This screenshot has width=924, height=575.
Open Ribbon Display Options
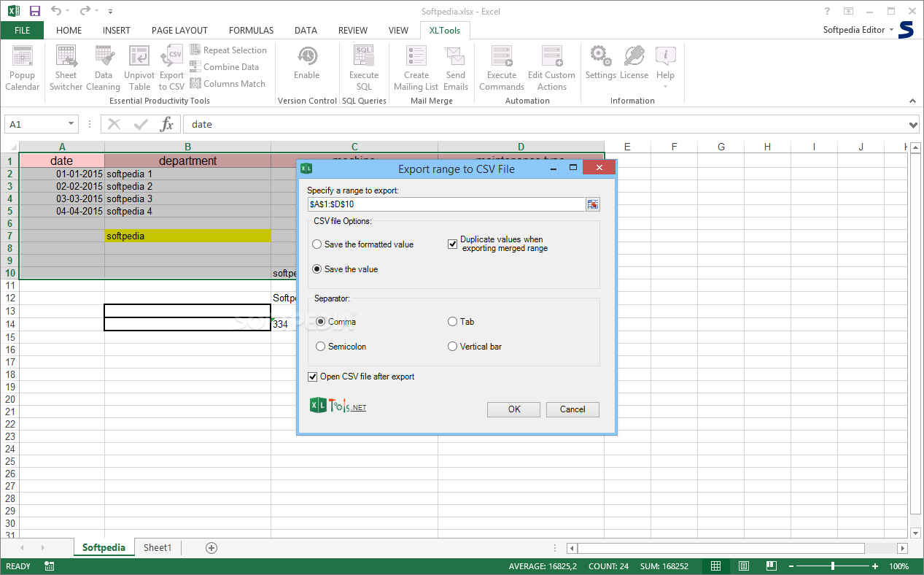pyautogui.click(x=848, y=11)
